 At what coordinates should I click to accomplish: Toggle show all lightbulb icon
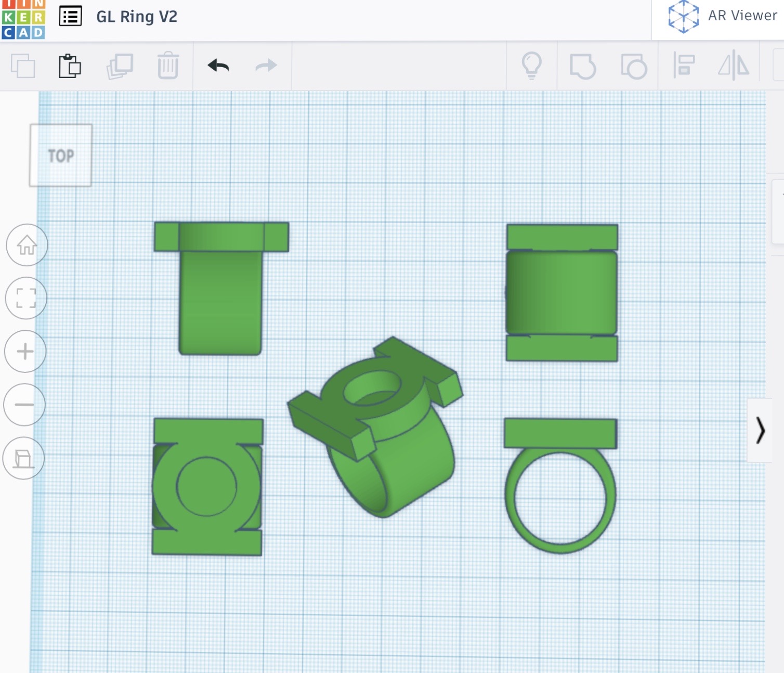pyautogui.click(x=531, y=66)
